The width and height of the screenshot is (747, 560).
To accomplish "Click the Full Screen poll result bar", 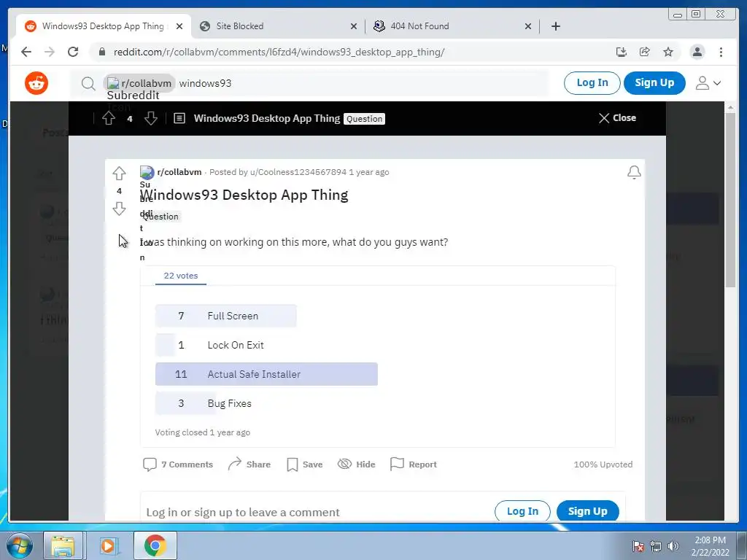I will (x=226, y=316).
